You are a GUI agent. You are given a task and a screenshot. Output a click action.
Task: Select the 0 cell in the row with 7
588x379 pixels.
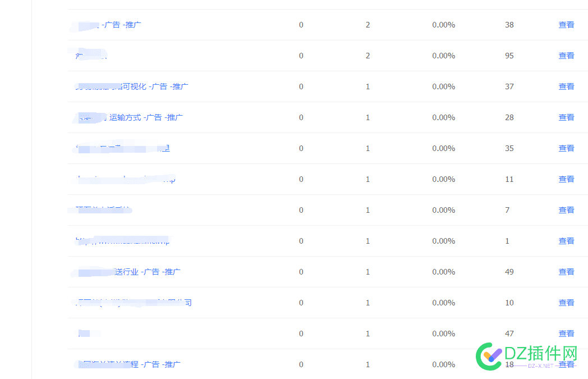click(301, 210)
